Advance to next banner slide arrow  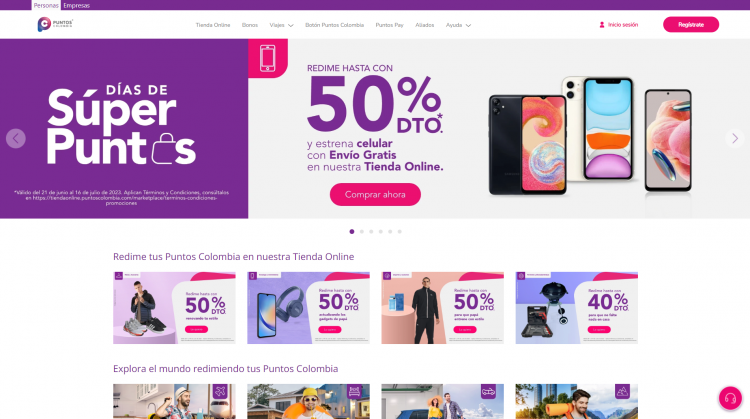tap(735, 139)
